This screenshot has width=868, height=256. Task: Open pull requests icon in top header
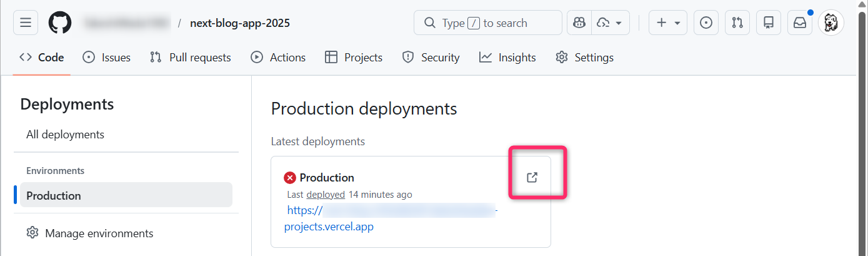[737, 23]
